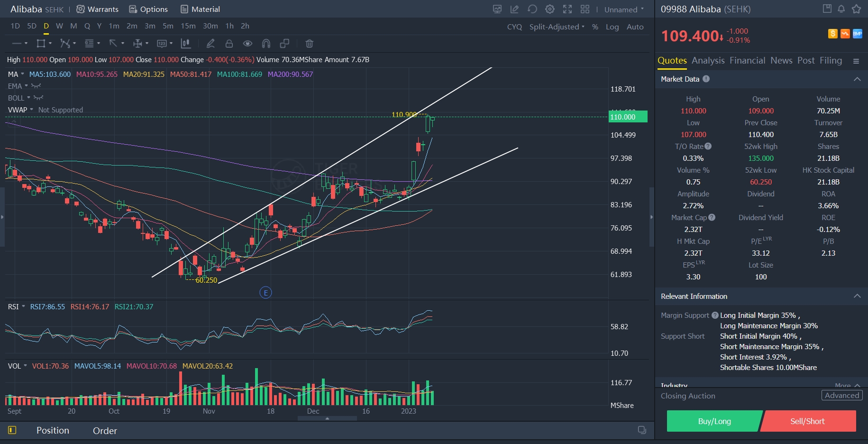Screen dimensions: 868x444
Task: Open the price alert bell
Action: point(841,9)
